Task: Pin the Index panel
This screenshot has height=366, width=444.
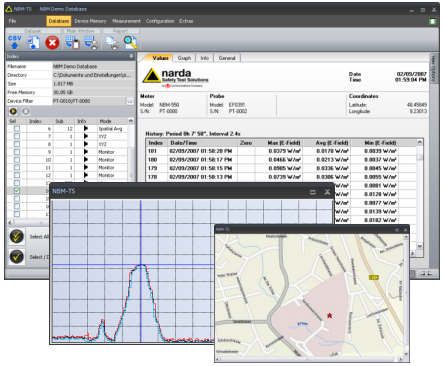Action: point(131,56)
